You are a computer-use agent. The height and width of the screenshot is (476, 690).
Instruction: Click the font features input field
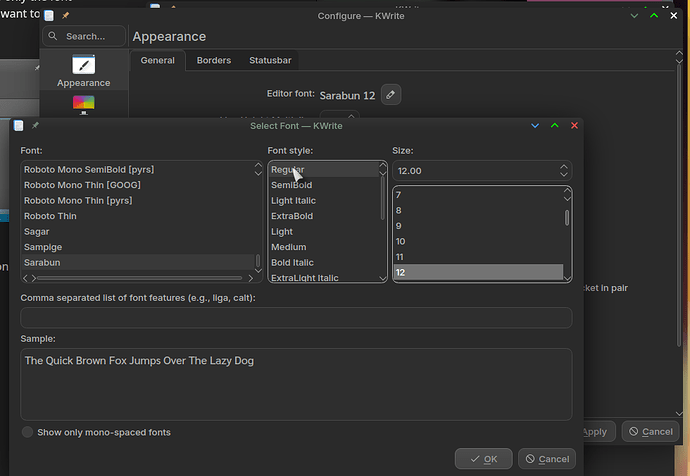[x=296, y=318]
